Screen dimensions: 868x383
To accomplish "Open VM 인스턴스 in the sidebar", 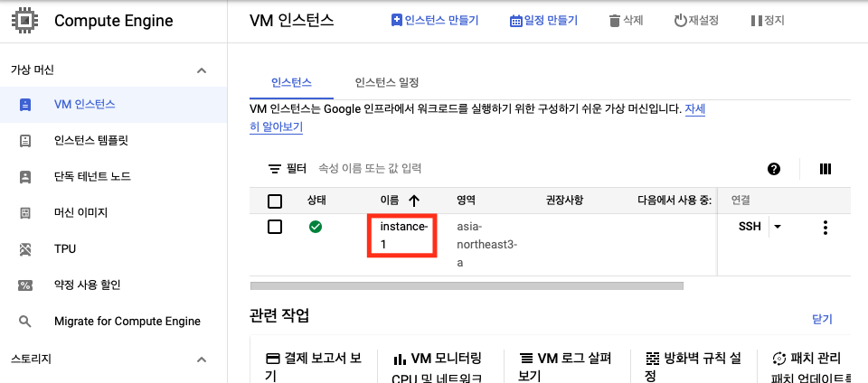I will pos(114,105).
